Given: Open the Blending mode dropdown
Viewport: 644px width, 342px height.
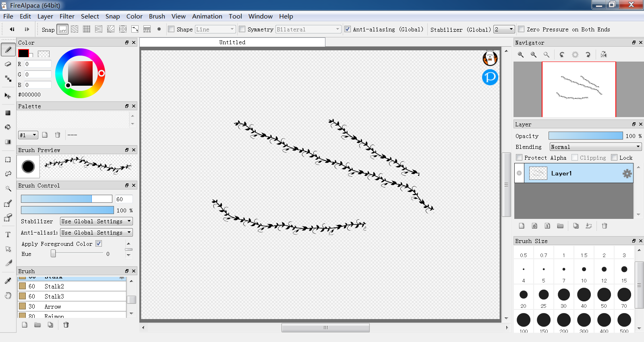Looking at the screenshot, I should [x=595, y=147].
